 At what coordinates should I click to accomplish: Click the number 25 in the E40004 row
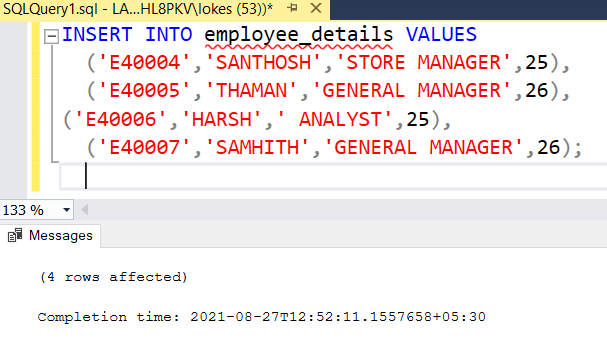coord(537,63)
